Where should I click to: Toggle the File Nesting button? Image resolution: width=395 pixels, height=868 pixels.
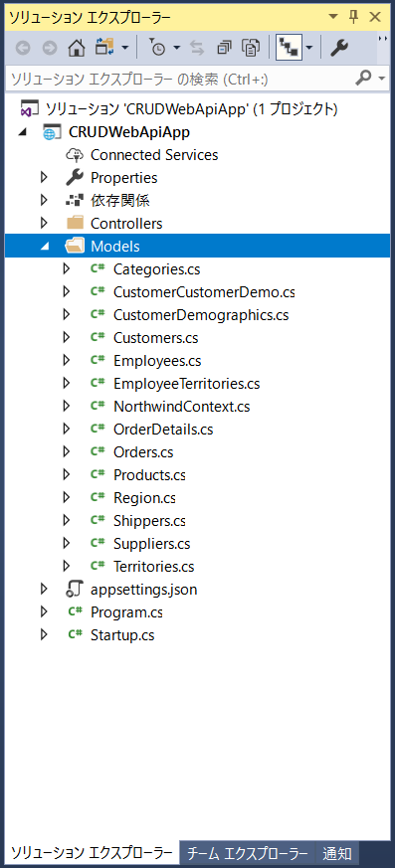[x=289, y=48]
